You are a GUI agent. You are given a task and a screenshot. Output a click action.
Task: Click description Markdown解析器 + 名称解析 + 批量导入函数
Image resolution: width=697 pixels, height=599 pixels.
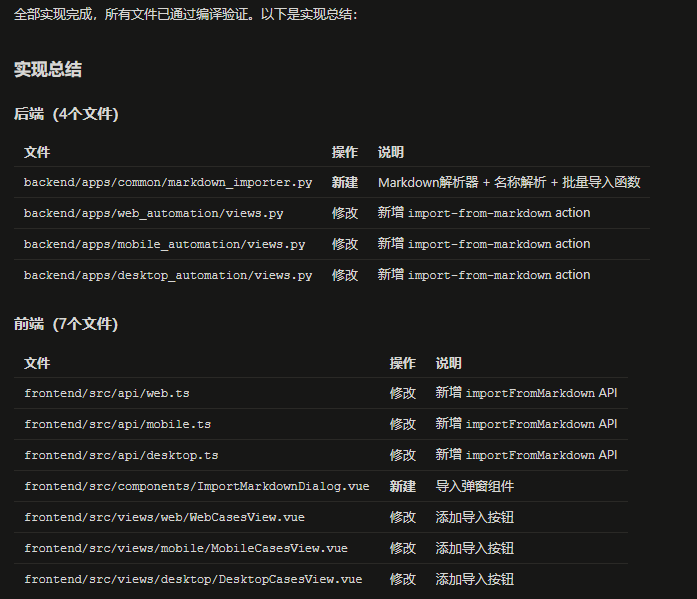point(509,182)
